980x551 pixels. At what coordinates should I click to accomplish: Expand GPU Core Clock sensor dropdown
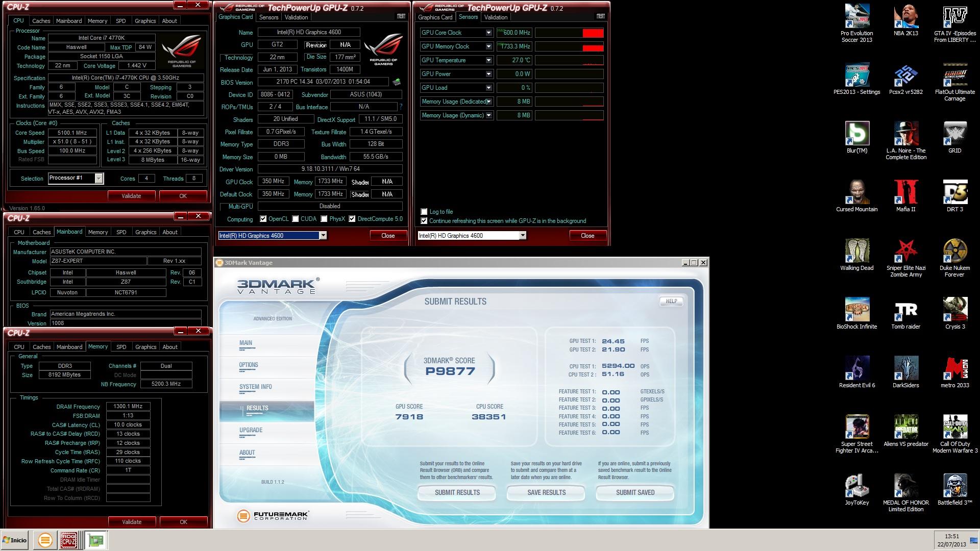click(x=488, y=33)
